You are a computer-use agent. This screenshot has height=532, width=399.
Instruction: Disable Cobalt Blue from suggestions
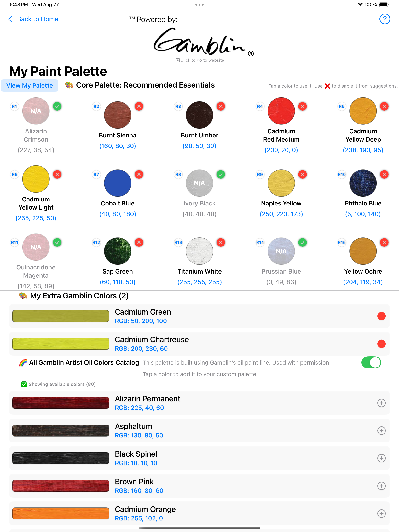139,174
